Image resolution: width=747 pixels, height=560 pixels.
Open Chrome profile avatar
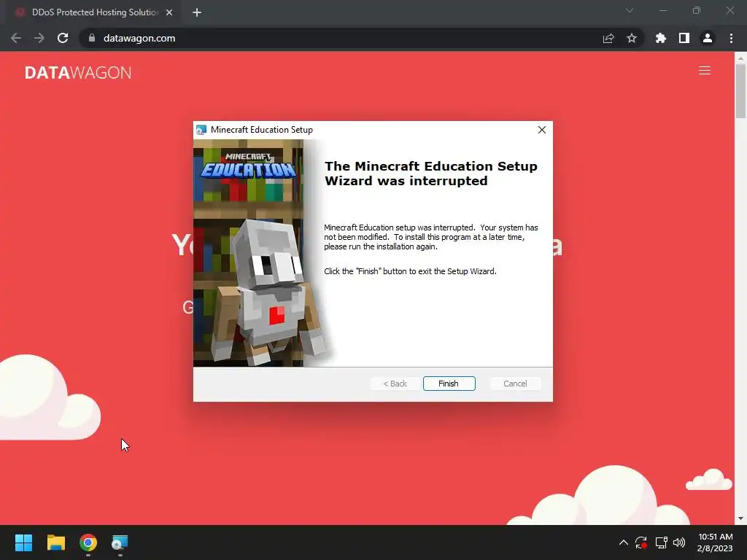point(708,38)
